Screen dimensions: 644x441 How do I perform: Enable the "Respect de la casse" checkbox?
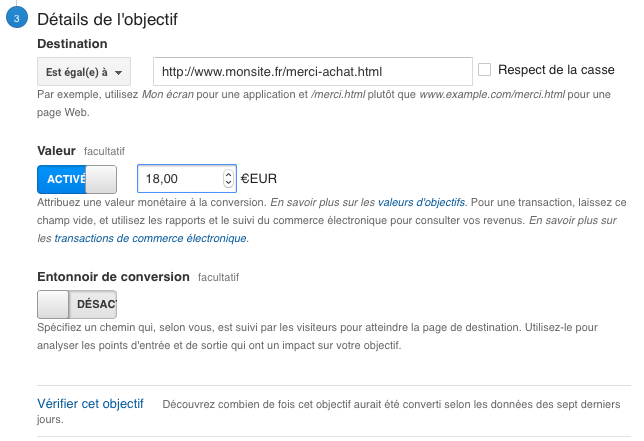(x=485, y=70)
